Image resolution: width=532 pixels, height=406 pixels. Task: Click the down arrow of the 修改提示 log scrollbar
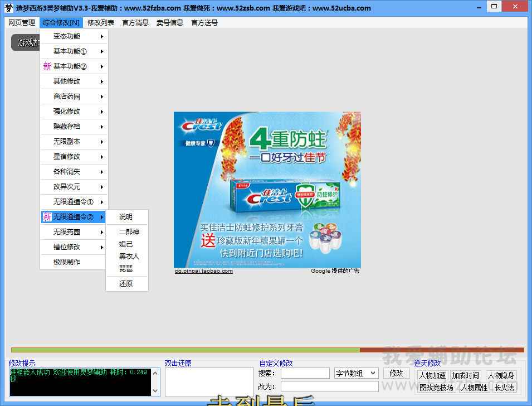(155, 391)
